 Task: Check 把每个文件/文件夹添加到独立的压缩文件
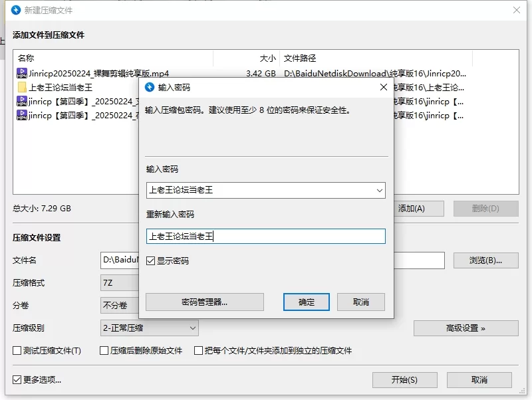pyautogui.click(x=198, y=351)
